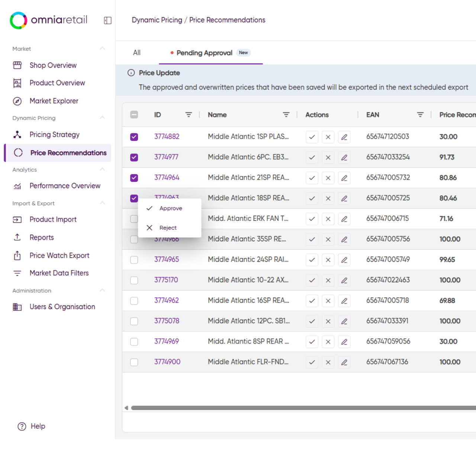Reject Middle Atlantic 35SP RE row
Screen dimensions: 476x476
click(x=328, y=239)
